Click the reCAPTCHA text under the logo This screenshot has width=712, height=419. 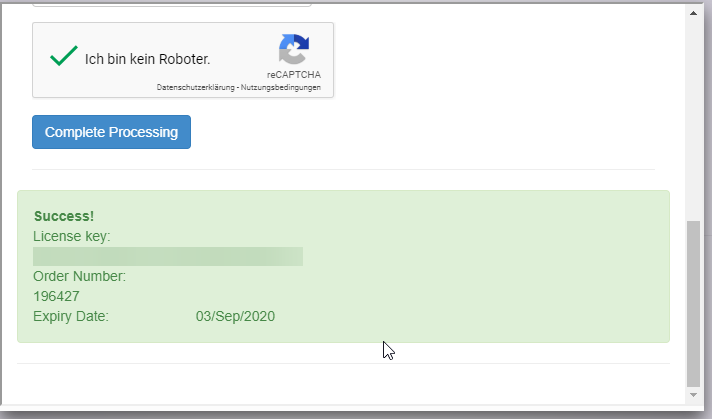pos(293,75)
